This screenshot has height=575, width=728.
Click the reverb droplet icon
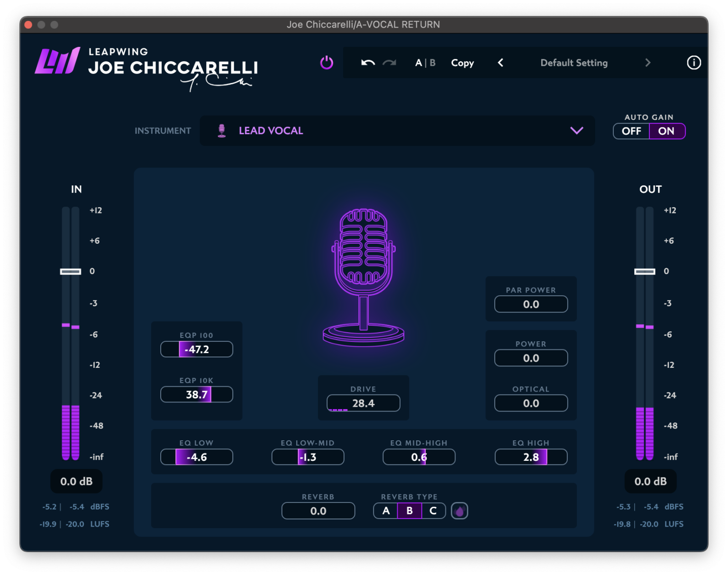459,511
